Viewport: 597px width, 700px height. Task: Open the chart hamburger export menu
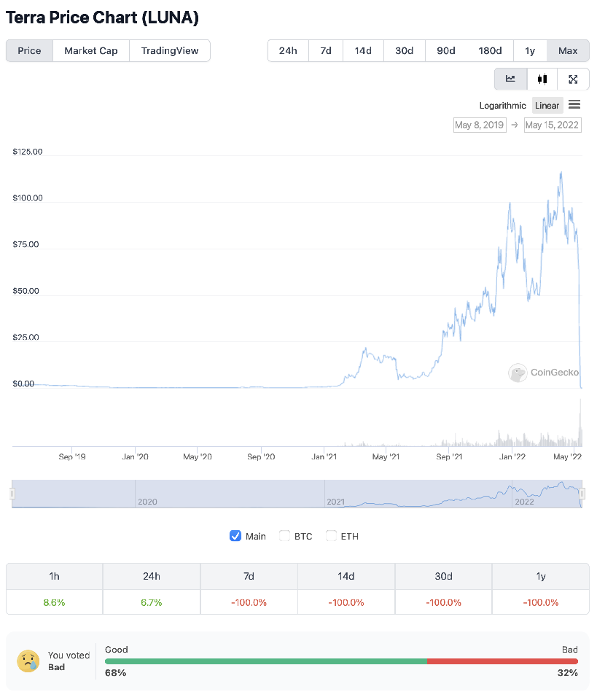(574, 105)
